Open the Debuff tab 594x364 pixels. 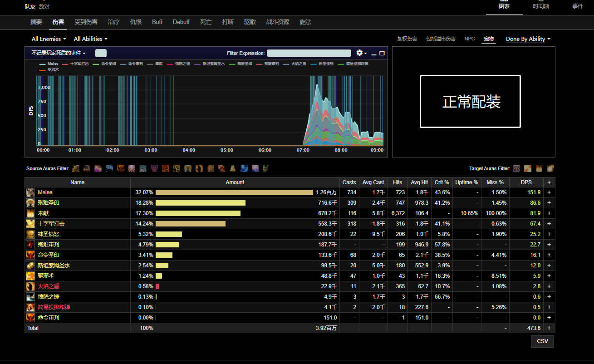(181, 22)
